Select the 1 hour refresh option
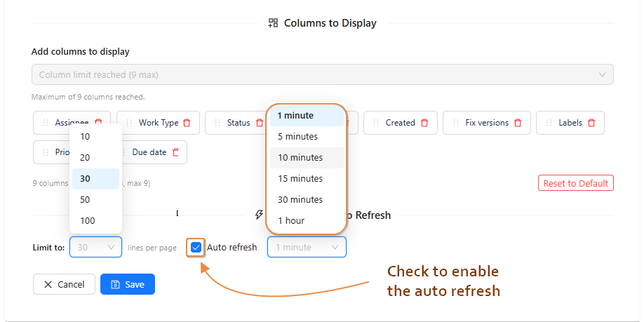644x322 pixels. [x=291, y=220]
